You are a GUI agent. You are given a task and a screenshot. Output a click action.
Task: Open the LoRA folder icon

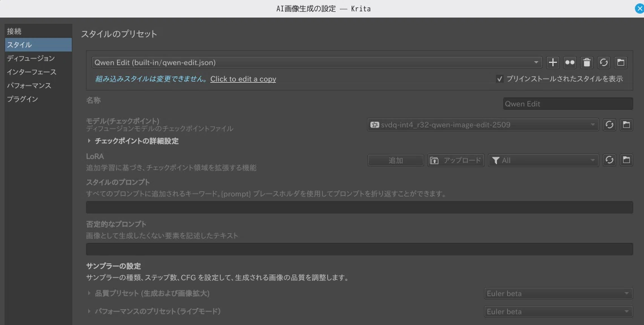[x=626, y=160]
